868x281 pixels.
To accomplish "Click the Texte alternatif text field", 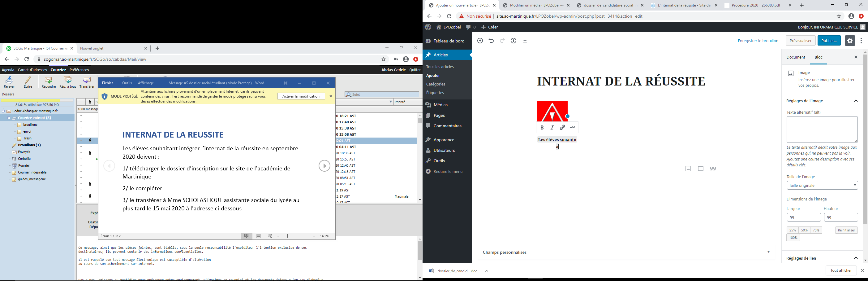I will coord(822,130).
